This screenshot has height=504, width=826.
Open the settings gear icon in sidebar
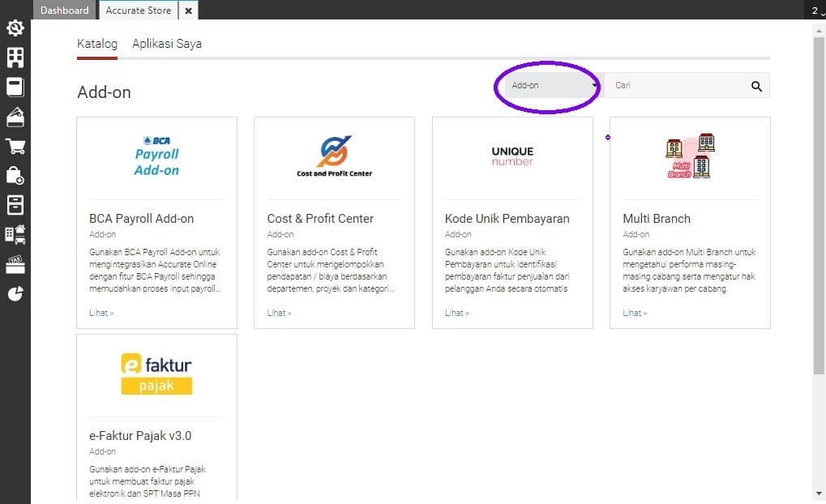(x=15, y=28)
